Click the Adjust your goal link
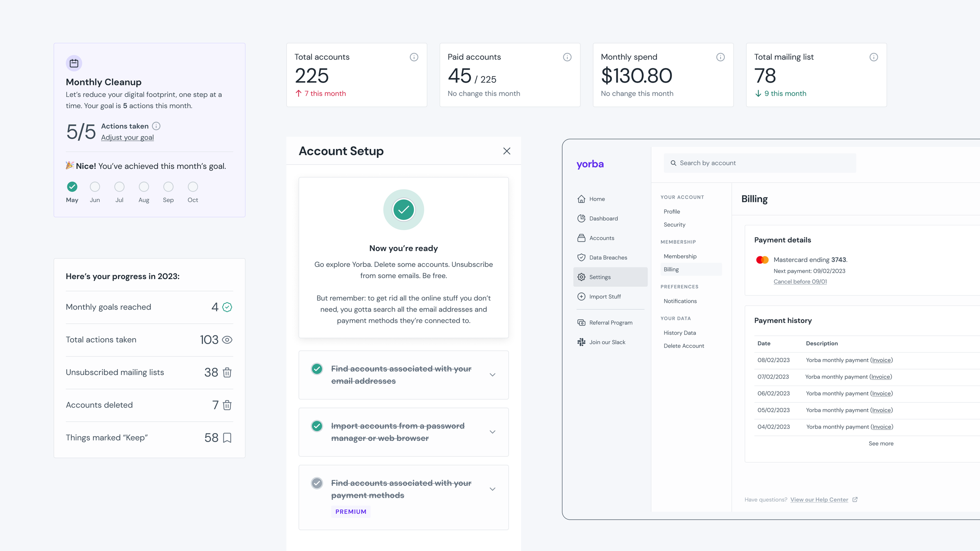The width and height of the screenshot is (980, 551). (x=127, y=138)
